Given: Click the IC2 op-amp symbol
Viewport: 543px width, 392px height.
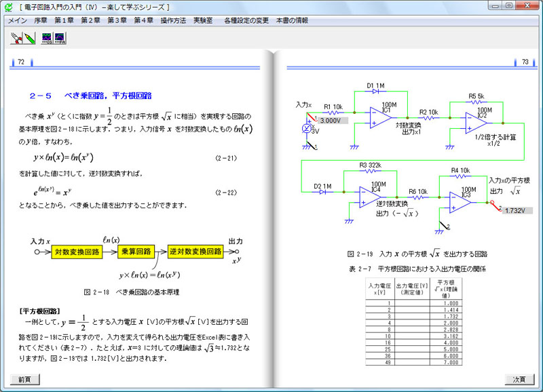Looking at the screenshot, I should (x=476, y=123).
